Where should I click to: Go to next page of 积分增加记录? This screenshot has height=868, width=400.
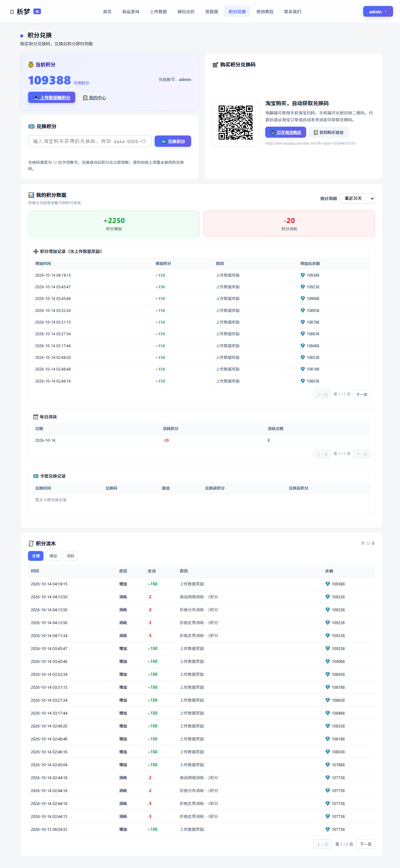tap(362, 394)
